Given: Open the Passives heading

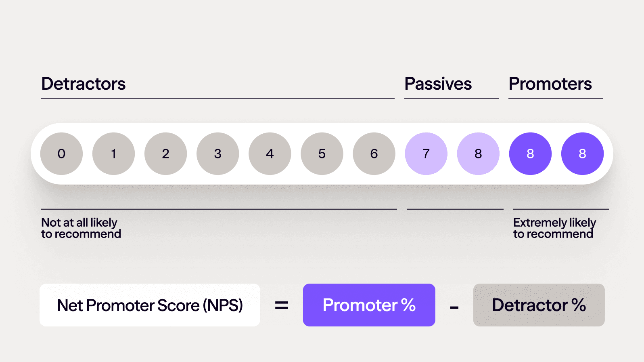Looking at the screenshot, I should tap(438, 84).
